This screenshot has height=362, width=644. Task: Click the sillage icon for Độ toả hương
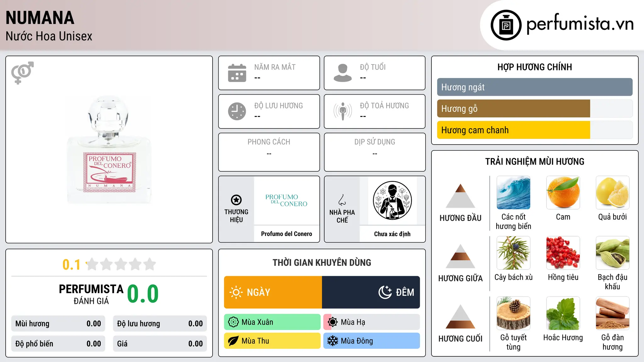click(343, 111)
